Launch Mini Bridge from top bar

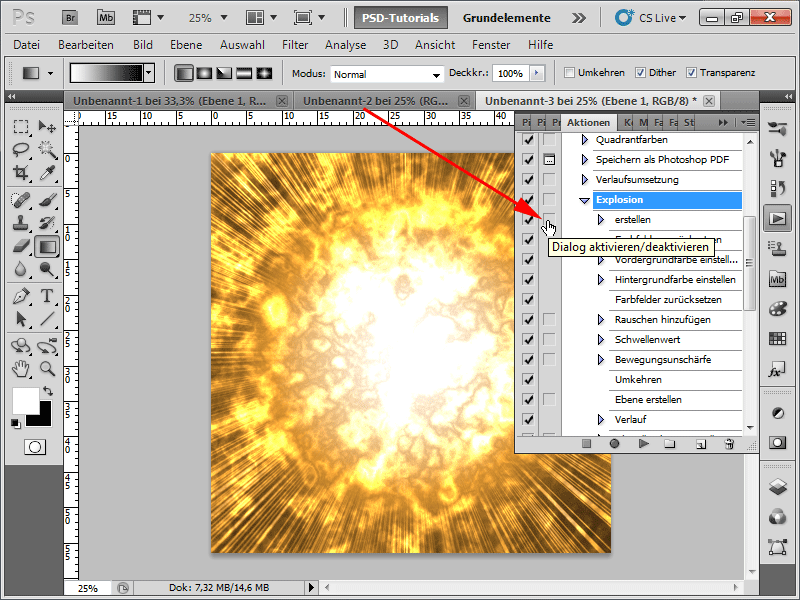tap(106, 18)
